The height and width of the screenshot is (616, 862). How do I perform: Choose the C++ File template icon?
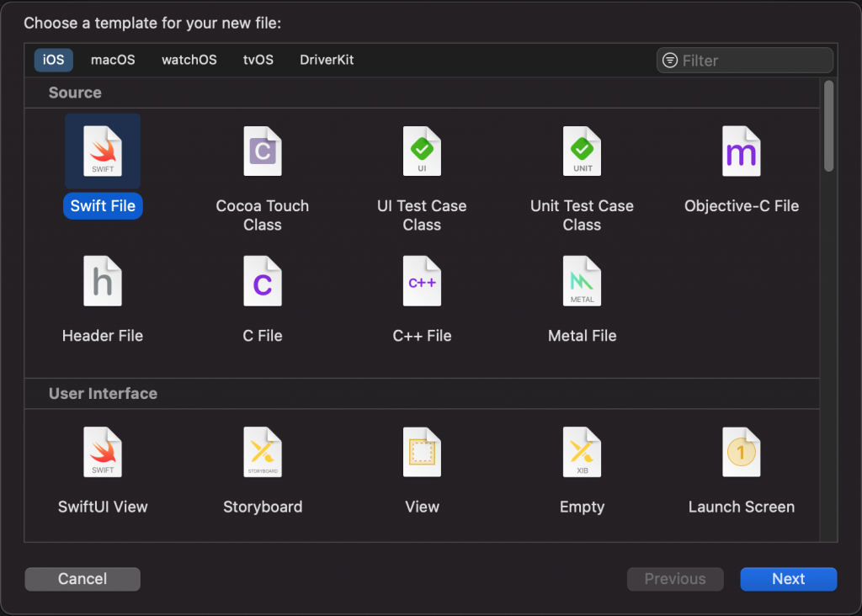click(x=422, y=281)
